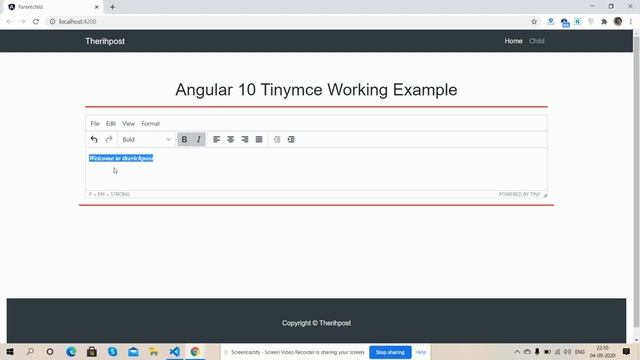Center align the text
This screenshot has height=360, width=640.
point(231,140)
